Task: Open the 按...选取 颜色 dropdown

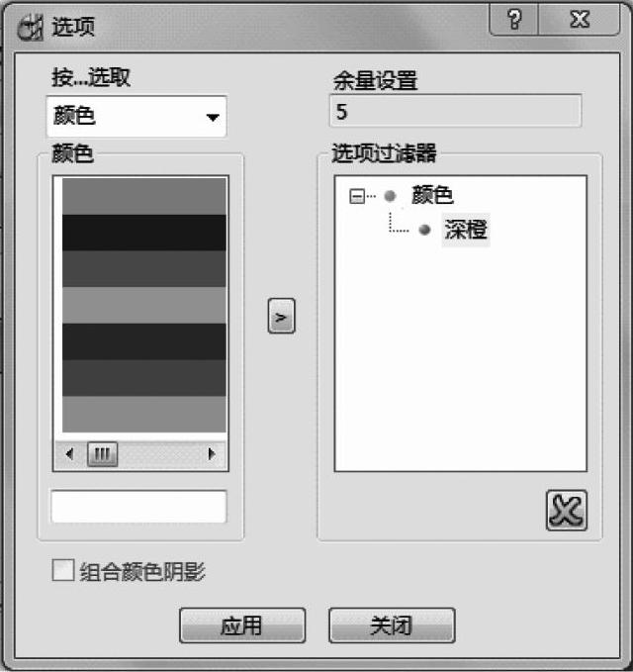Action: click(136, 116)
